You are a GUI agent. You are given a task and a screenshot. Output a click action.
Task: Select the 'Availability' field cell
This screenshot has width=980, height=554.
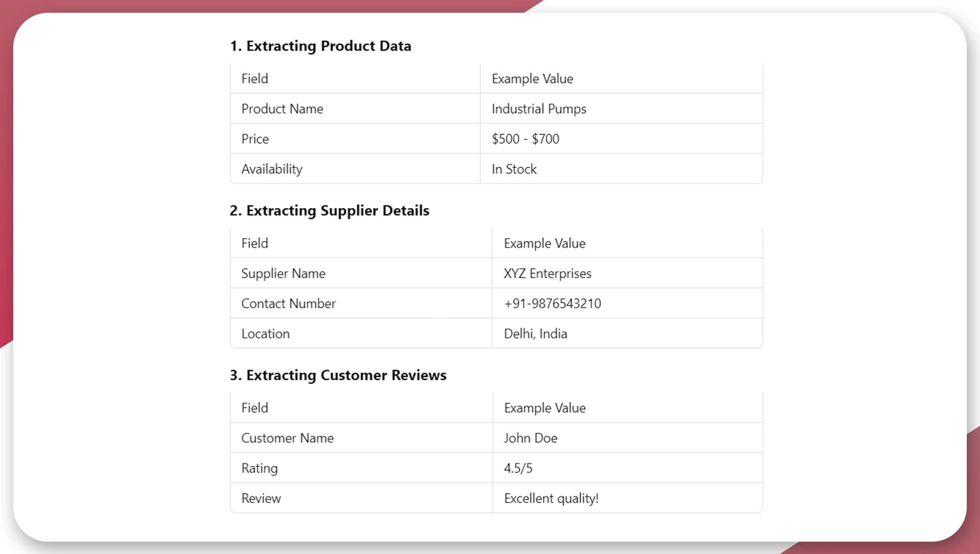tap(272, 169)
